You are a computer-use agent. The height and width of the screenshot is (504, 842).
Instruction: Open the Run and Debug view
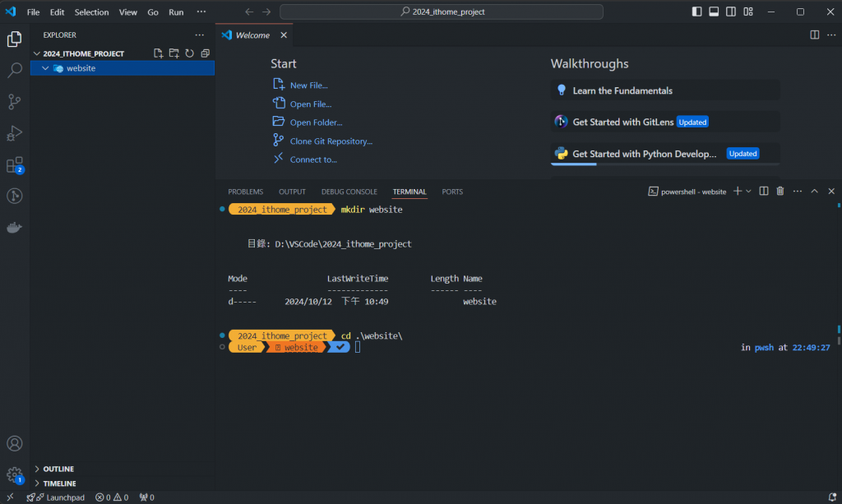[x=15, y=133]
